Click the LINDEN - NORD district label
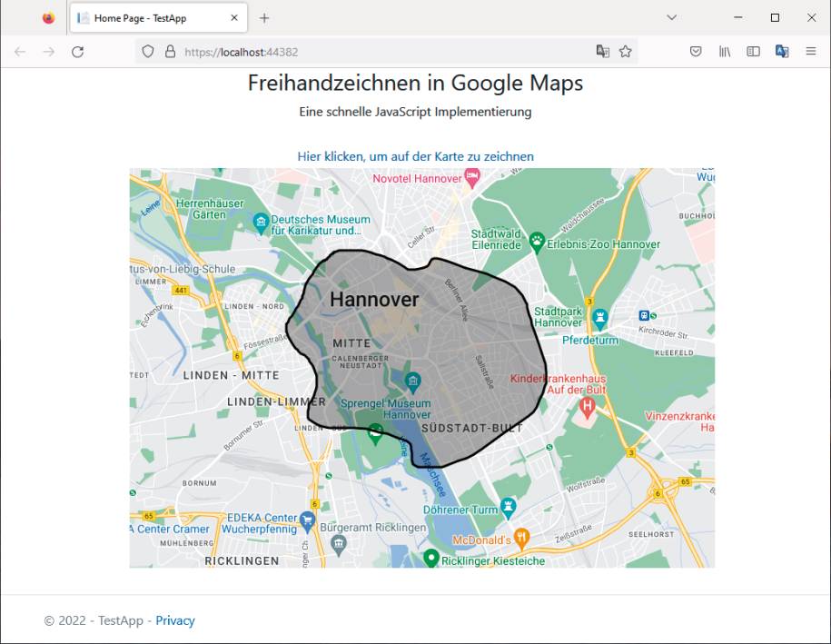This screenshot has height=644, width=831. point(254,306)
